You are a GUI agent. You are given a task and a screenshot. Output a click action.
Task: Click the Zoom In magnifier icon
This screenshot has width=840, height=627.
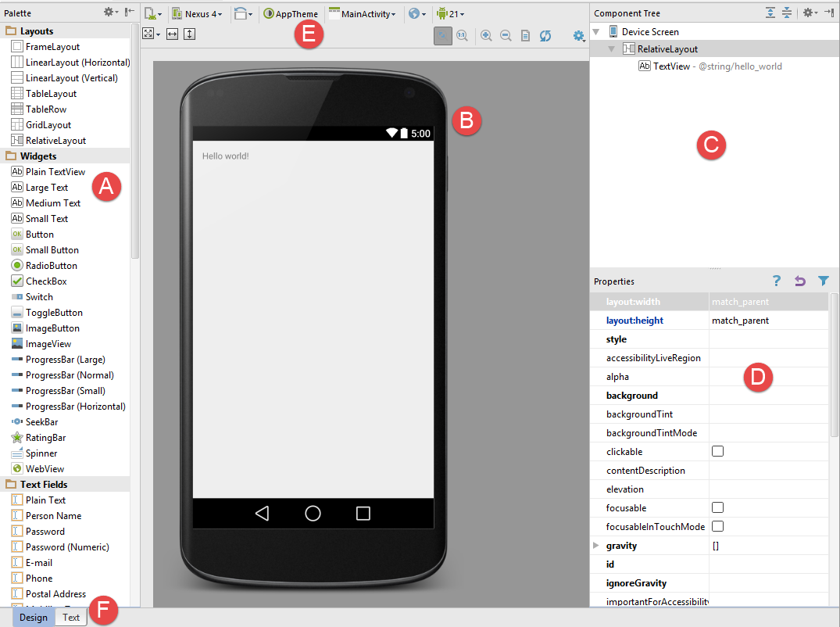coord(486,36)
